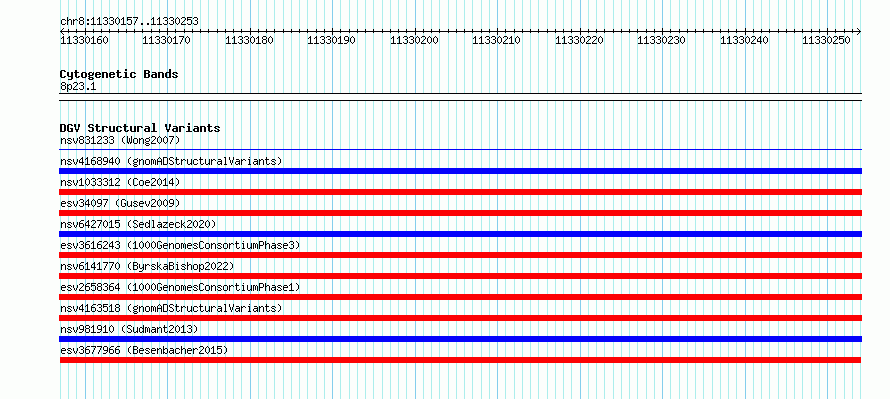Select the red bar under nsv6141770
Image resolution: width=890 pixels, height=399 pixels.
460,276
